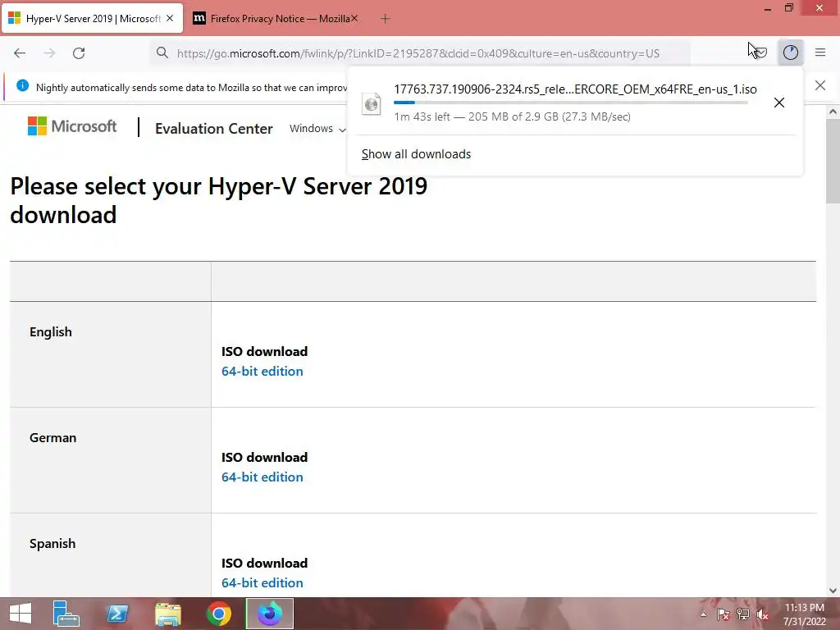Click the download status text line

click(x=512, y=116)
